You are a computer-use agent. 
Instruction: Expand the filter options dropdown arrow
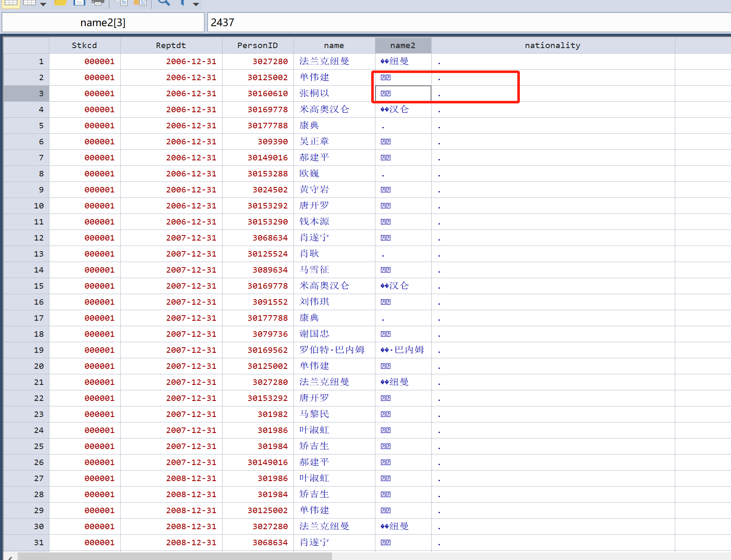pos(196,4)
